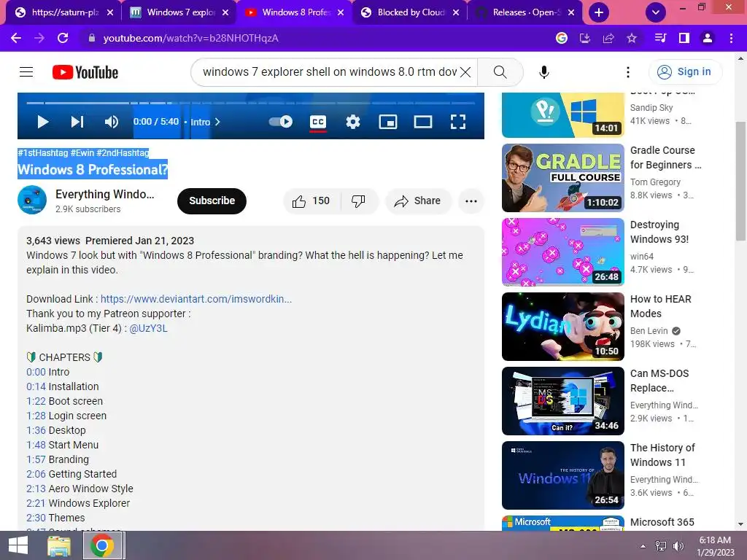Subscribe to Everything Windows channel
Image resolution: width=747 pixels, height=560 pixels.
(x=212, y=201)
